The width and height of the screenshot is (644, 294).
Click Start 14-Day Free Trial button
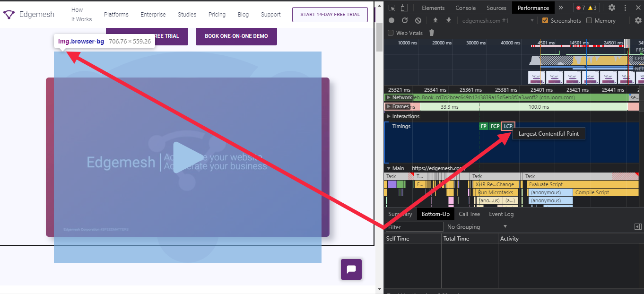(330, 15)
